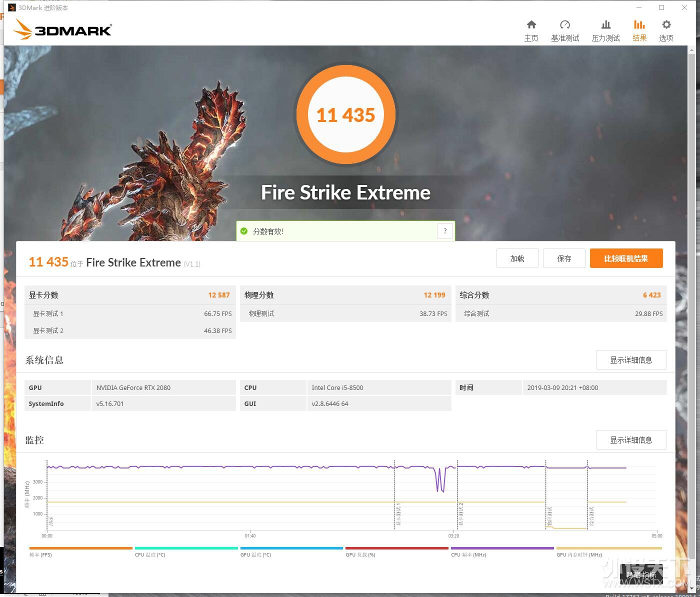Show monitoring details button (监控)
Image resolution: width=700 pixels, height=597 pixels.
[x=631, y=440]
